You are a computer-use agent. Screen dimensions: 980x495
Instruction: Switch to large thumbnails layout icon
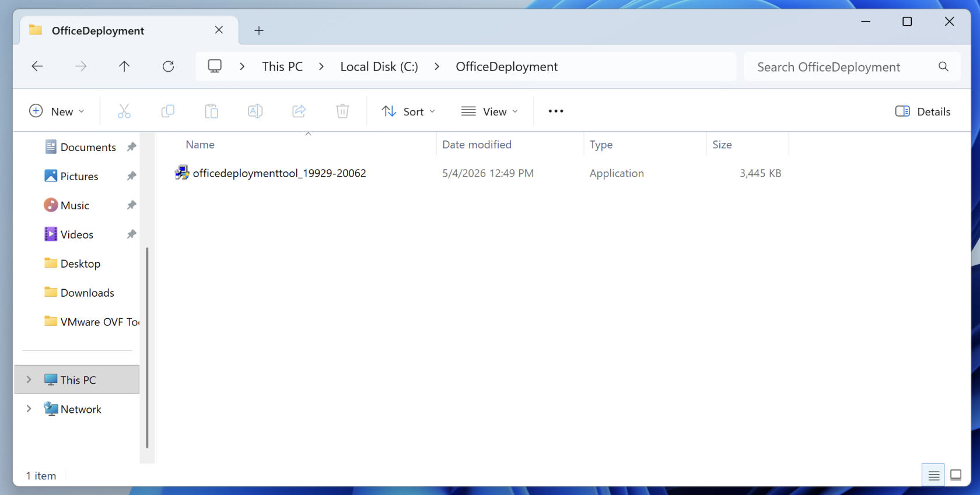tap(956, 475)
